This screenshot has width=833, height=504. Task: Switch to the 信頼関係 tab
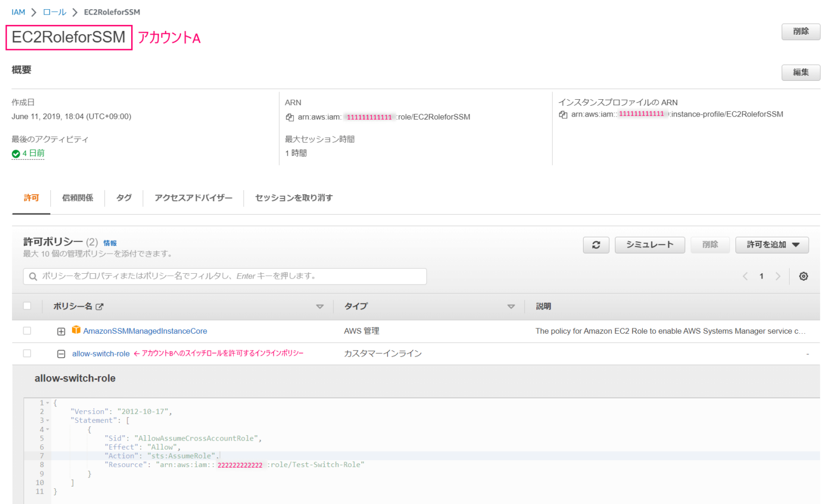(x=78, y=198)
